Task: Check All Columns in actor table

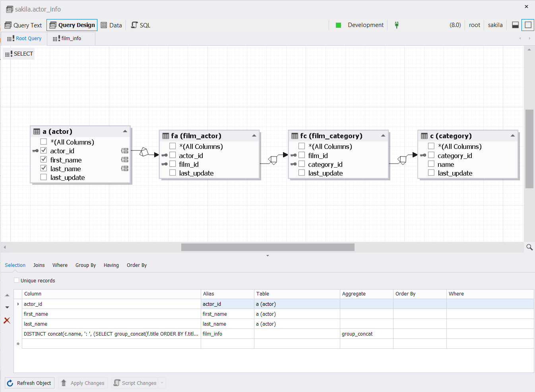Action: point(44,142)
